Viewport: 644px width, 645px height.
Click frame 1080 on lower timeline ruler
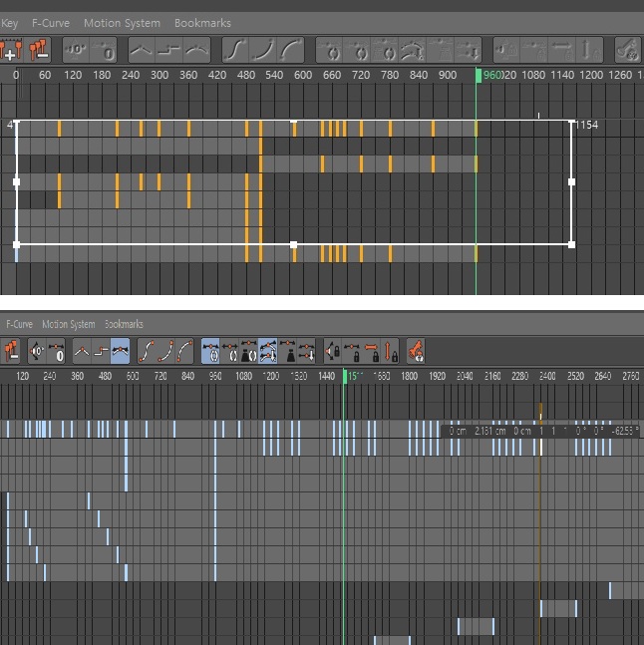coord(243,376)
